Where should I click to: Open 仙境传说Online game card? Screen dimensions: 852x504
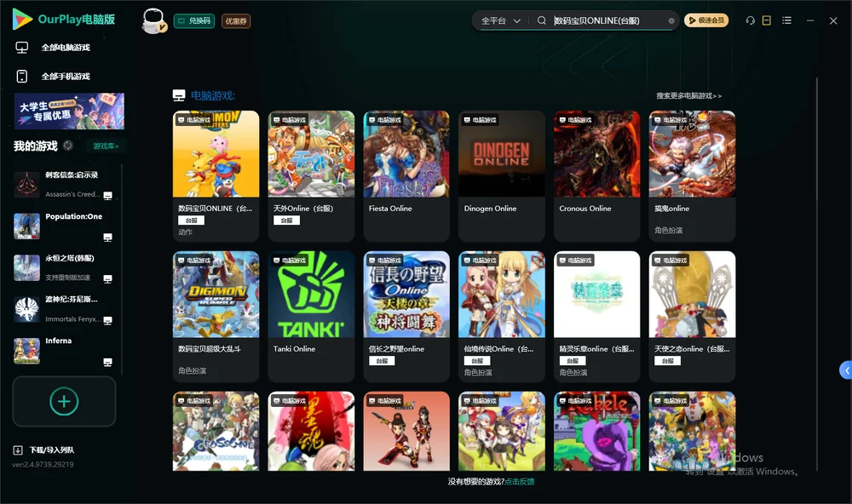pos(502,316)
